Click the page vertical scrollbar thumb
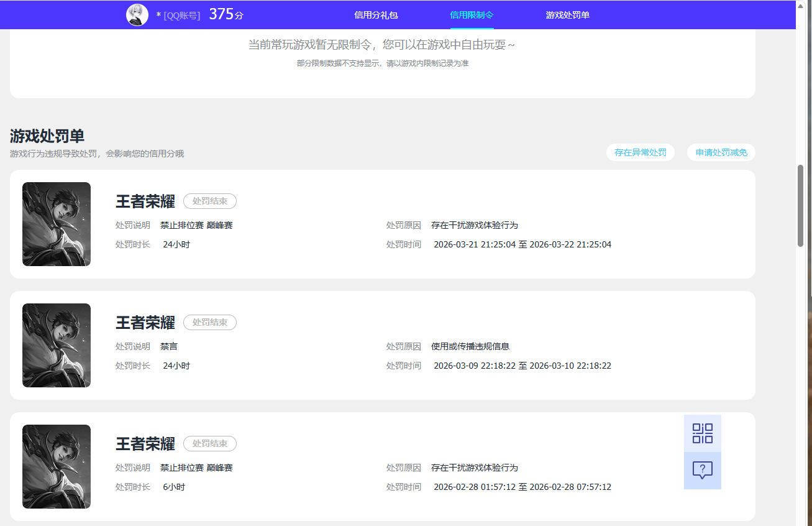812x526 pixels. pyautogui.click(x=801, y=206)
